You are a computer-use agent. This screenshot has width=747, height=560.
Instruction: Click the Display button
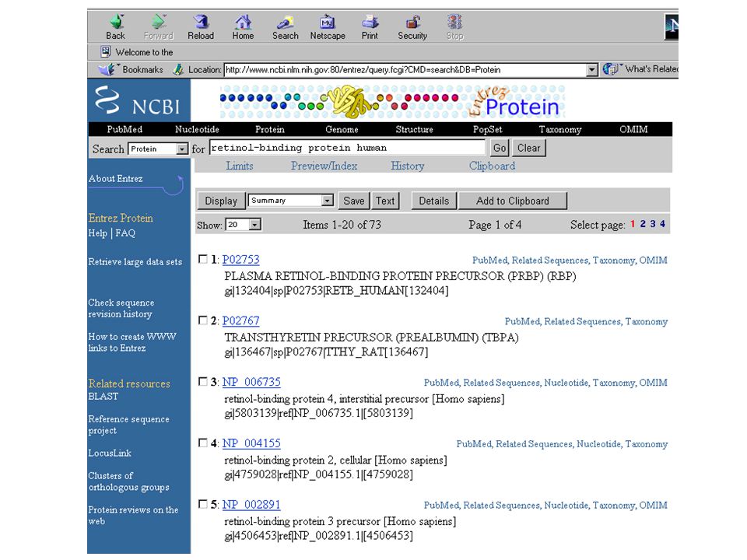(221, 201)
